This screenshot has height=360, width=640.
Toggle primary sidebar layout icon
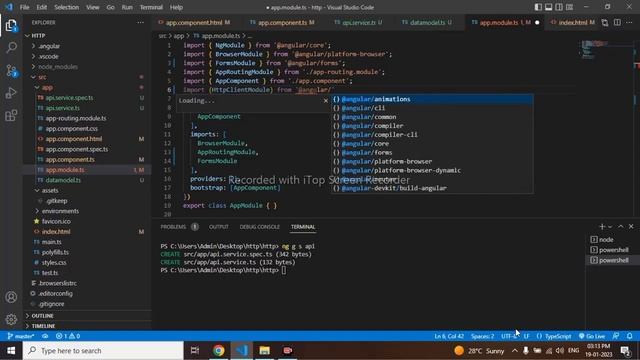click(538, 7)
